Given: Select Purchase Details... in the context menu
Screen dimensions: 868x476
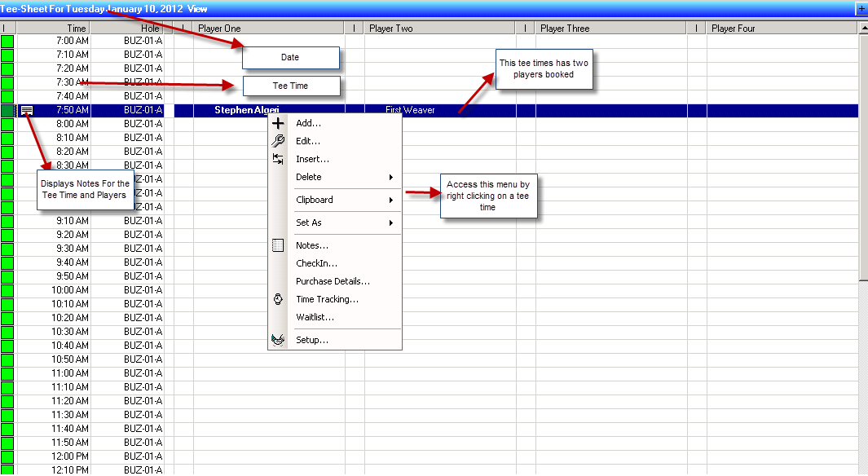Looking at the screenshot, I should click(333, 281).
